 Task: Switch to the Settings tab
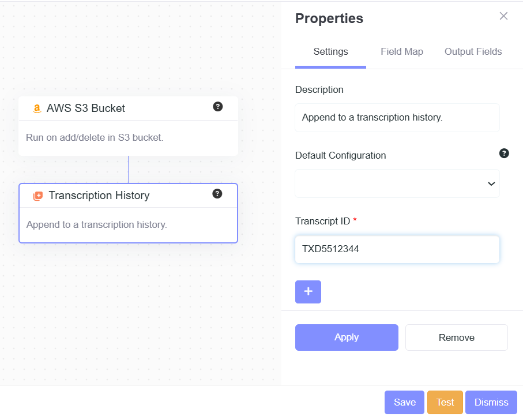click(x=330, y=52)
